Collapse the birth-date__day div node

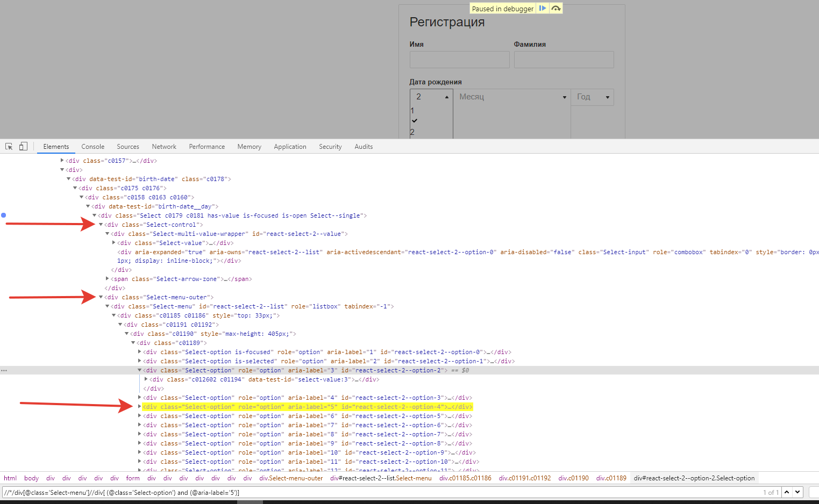(x=88, y=206)
